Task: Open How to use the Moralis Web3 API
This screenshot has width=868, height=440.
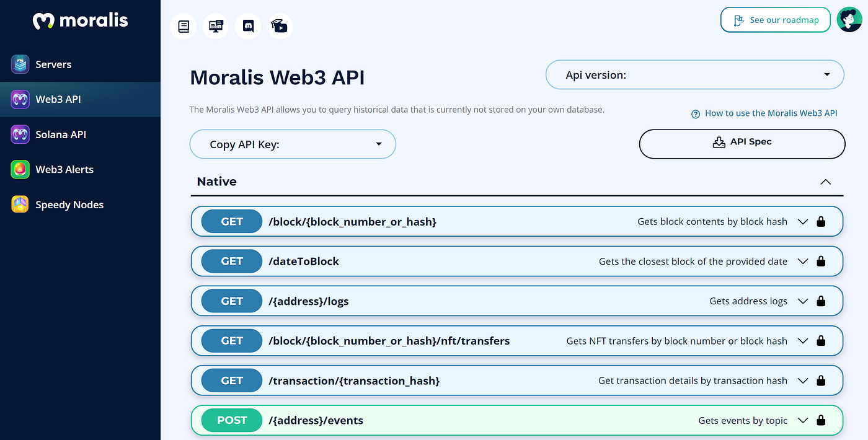Action: [770, 113]
